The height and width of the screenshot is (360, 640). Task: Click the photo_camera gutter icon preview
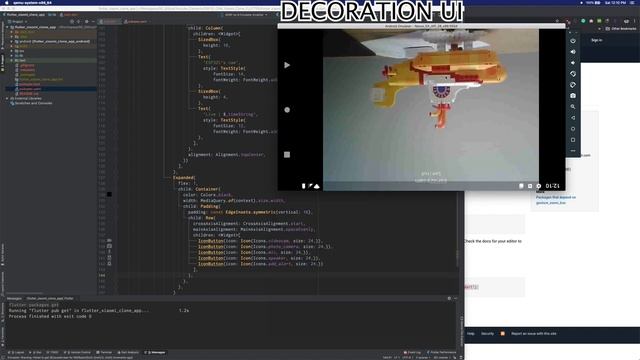(109, 247)
